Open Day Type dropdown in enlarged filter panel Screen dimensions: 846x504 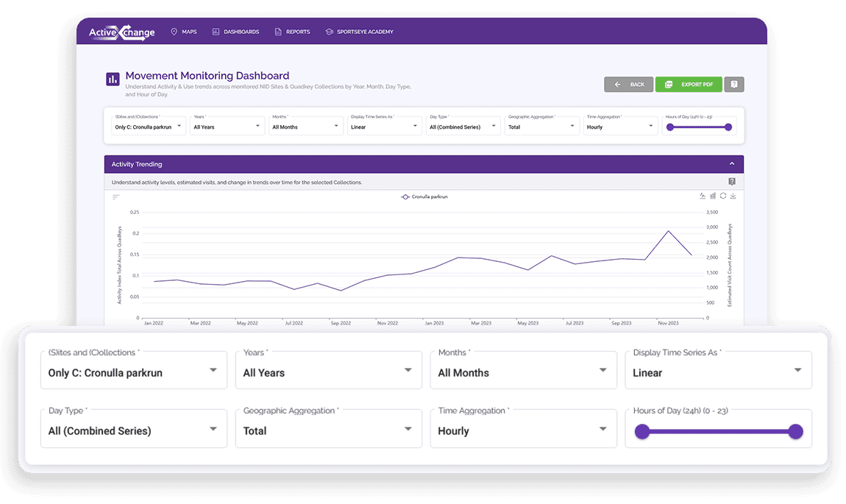(x=133, y=430)
